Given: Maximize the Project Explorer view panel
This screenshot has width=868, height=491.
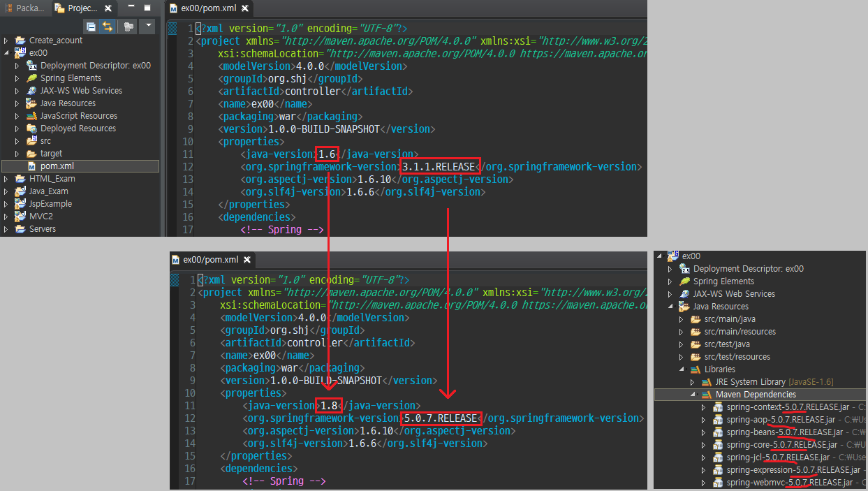Looking at the screenshot, I should point(147,8).
